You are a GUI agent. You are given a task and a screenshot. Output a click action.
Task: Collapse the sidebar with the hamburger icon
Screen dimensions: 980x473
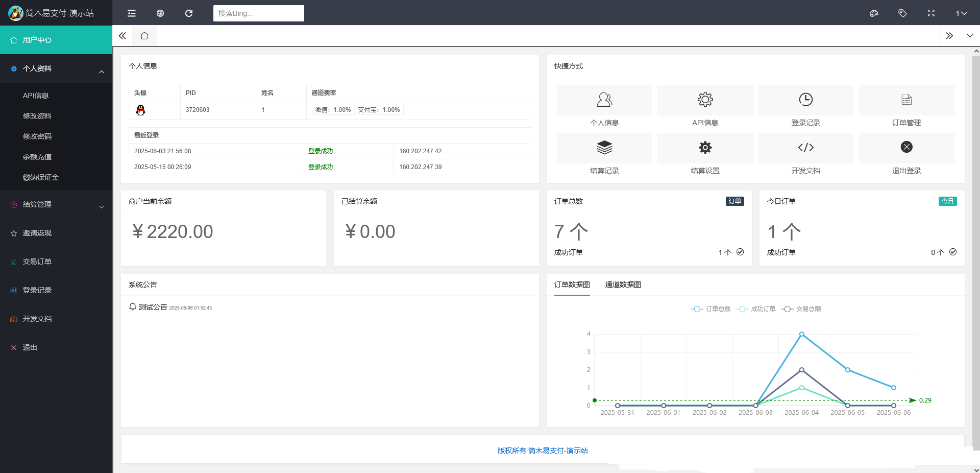click(132, 13)
